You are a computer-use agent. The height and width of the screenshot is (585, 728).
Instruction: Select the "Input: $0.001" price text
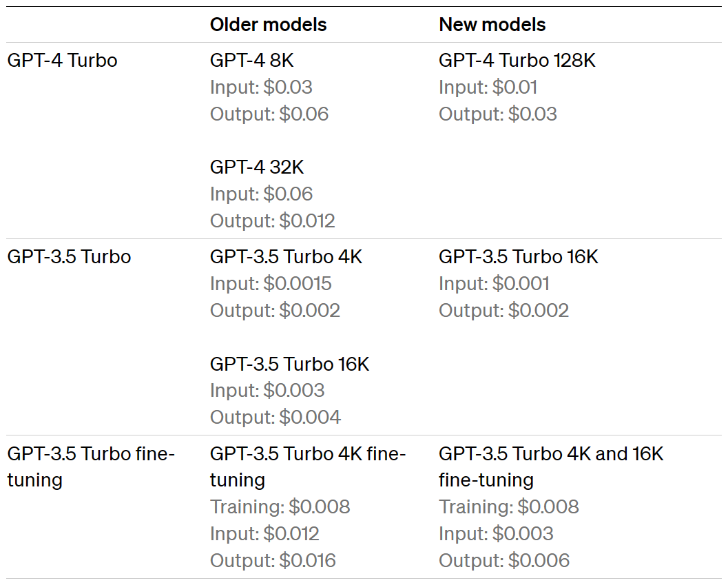click(494, 284)
